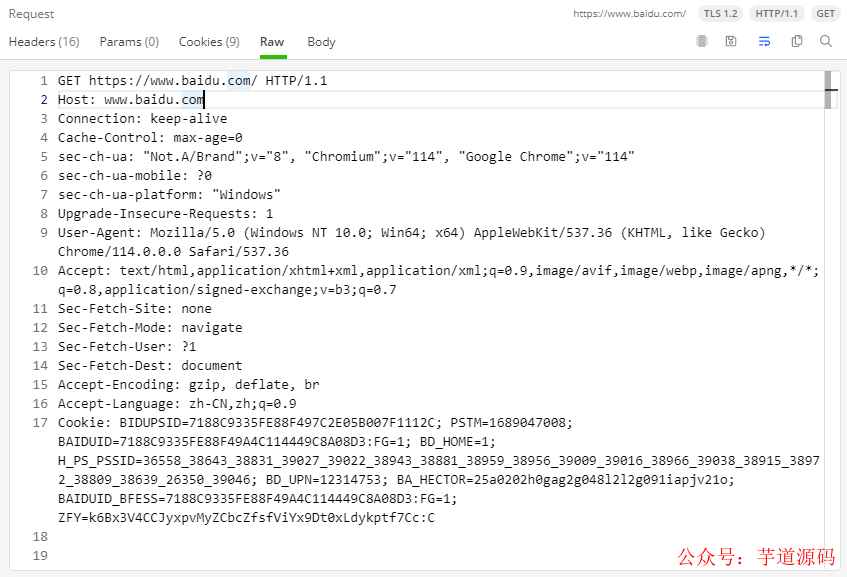The height and width of the screenshot is (577, 847).
Task: Open the Cookies (9) tab
Action: coord(209,42)
